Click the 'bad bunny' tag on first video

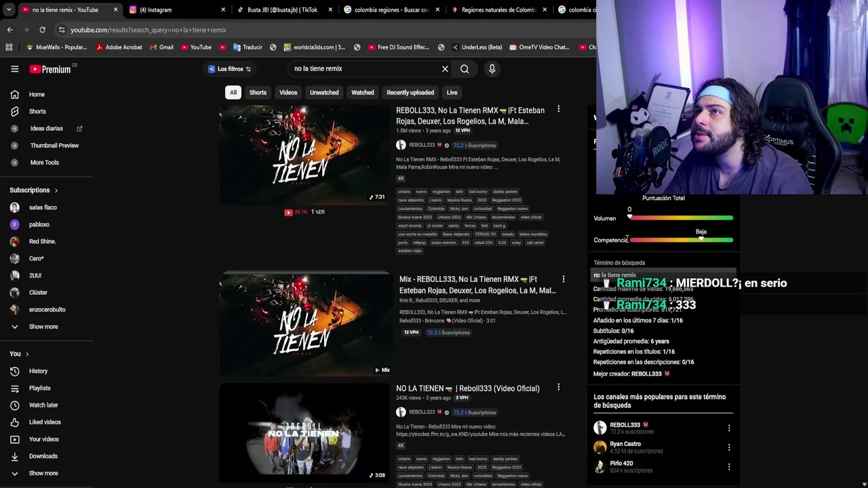(x=478, y=192)
